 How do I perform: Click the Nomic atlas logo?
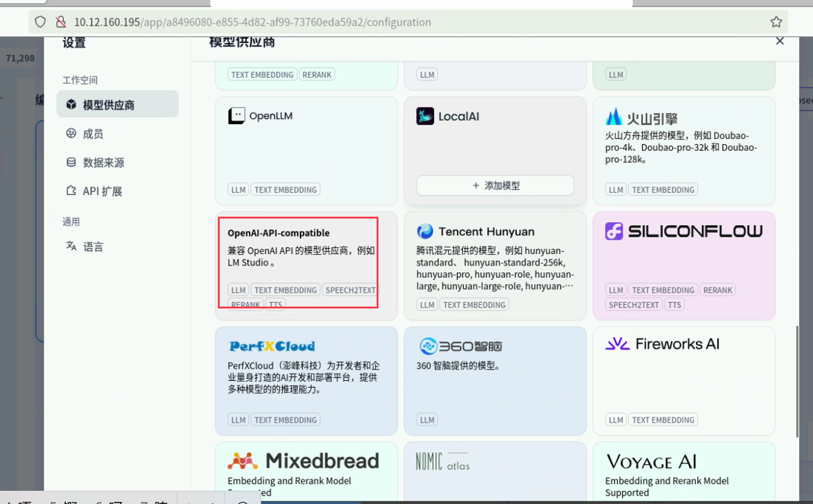pos(442,462)
